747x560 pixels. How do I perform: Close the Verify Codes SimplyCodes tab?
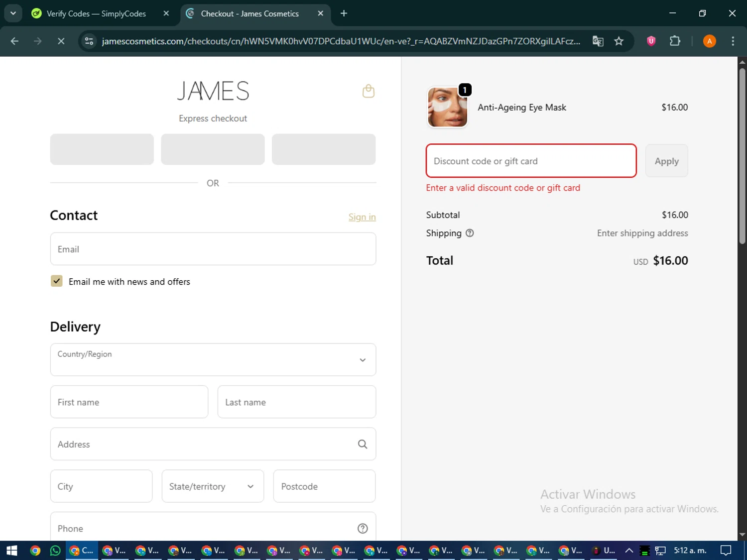pyautogui.click(x=166, y=13)
